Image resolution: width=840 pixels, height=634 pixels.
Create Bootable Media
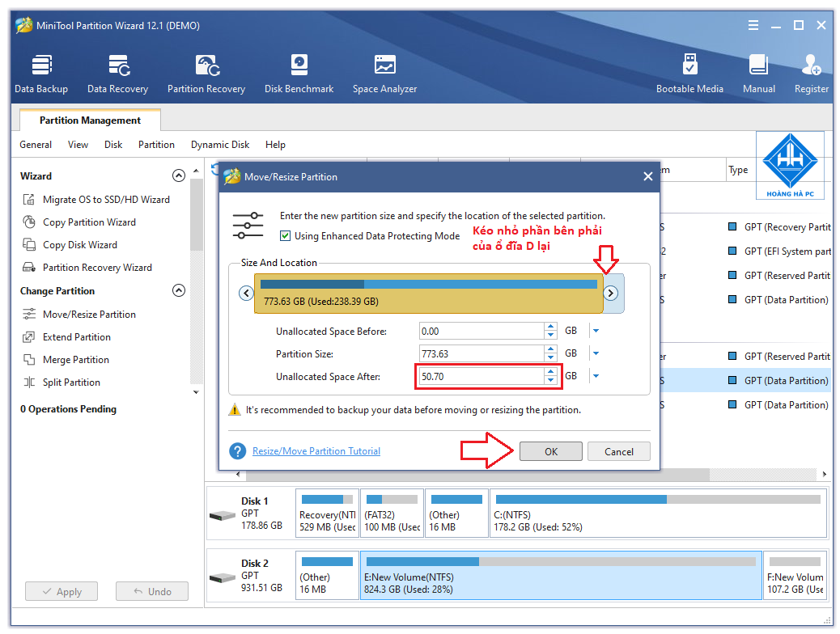(690, 73)
